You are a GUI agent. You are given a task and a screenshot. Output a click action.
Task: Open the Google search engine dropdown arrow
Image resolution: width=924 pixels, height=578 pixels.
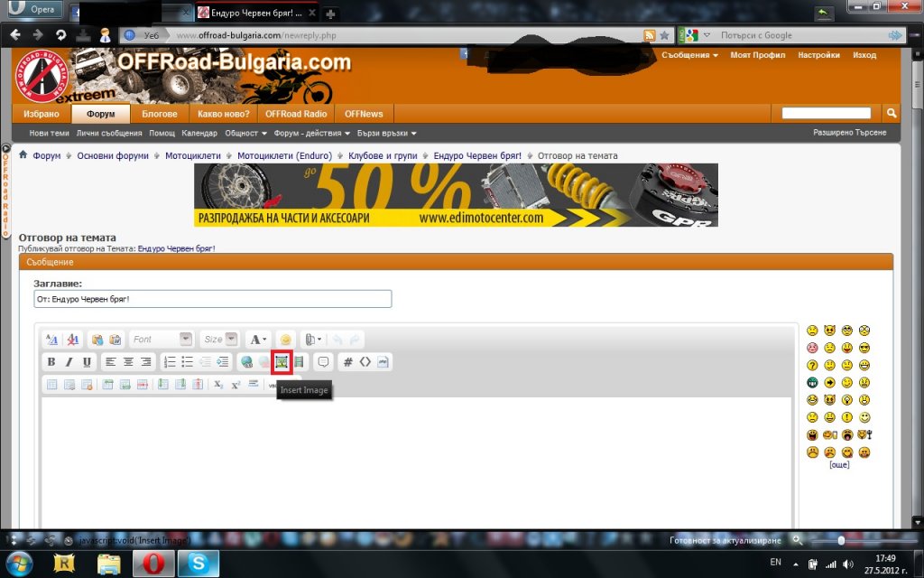pyautogui.click(x=707, y=35)
